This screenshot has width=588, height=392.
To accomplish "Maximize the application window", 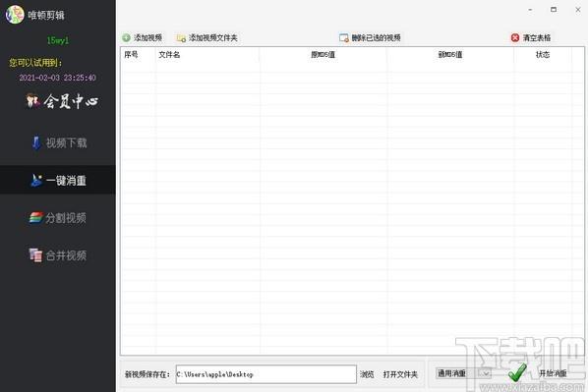I will coord(554,10).
